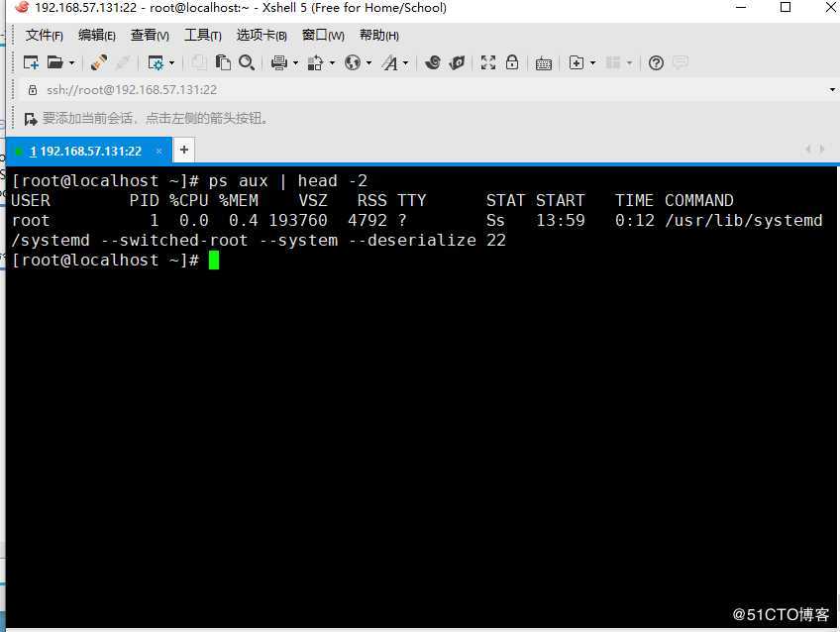Click the Xshell app icon in title bar
This screenshot has width=840, height=632.
pyautogui.click(x=22, y=7)
